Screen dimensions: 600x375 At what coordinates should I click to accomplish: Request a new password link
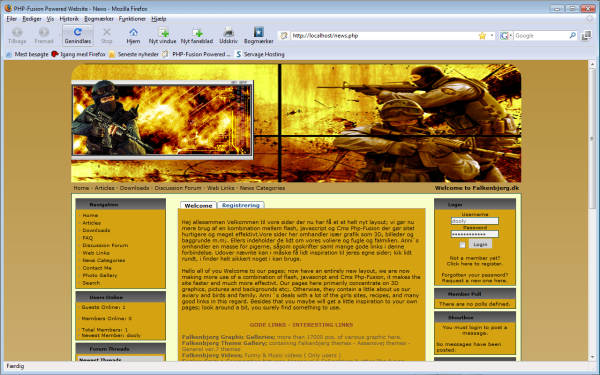pyautogui.click(x=474, y=280)
